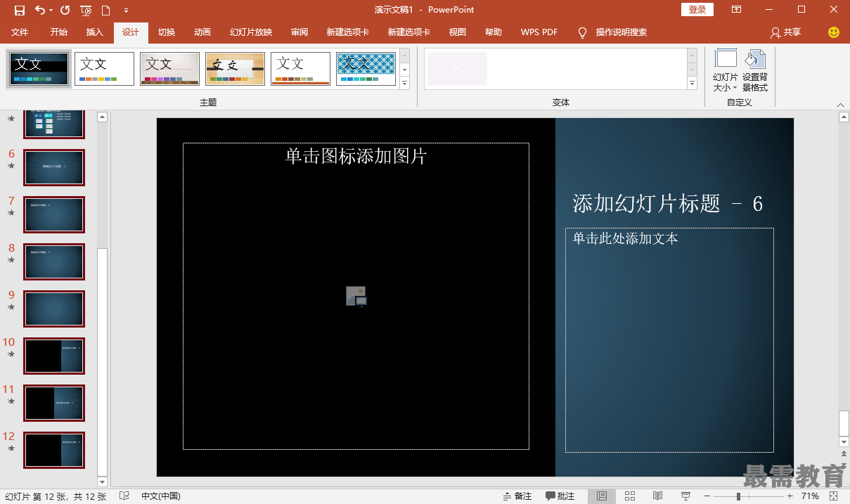Click the picture placeholder icon on slide
Image resolution: width=850 pixels, height=504 pixels.
point(356,296)
